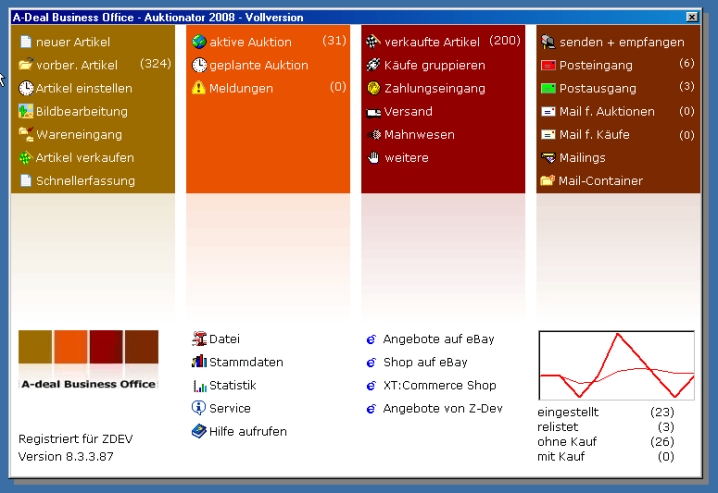Open verkaufte Artikel list
Image resolution: width=718 pixels, height=493 pixels.
[432, 42]
